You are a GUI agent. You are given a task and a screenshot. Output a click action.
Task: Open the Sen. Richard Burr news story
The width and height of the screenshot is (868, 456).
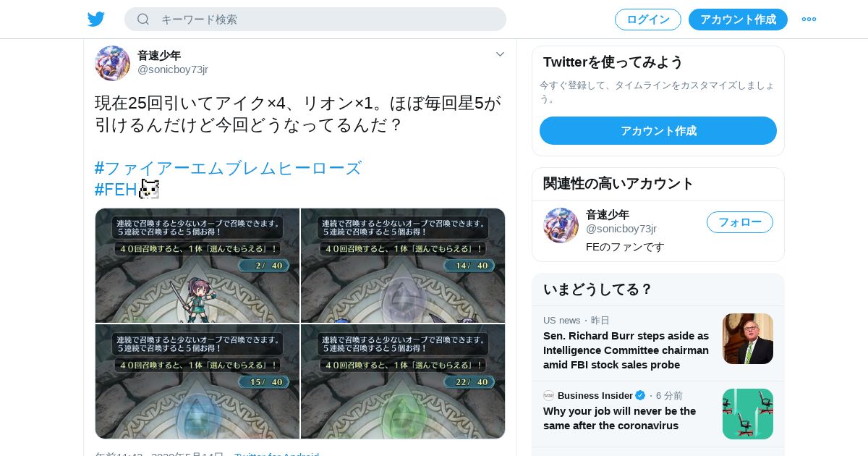pyautogui.click(x=626, y=350)
